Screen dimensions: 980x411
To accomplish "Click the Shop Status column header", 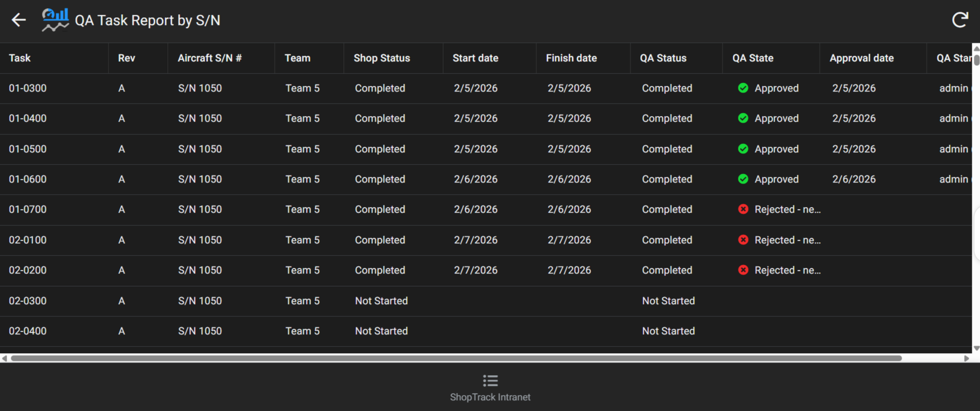I will (x=382, y=58).
